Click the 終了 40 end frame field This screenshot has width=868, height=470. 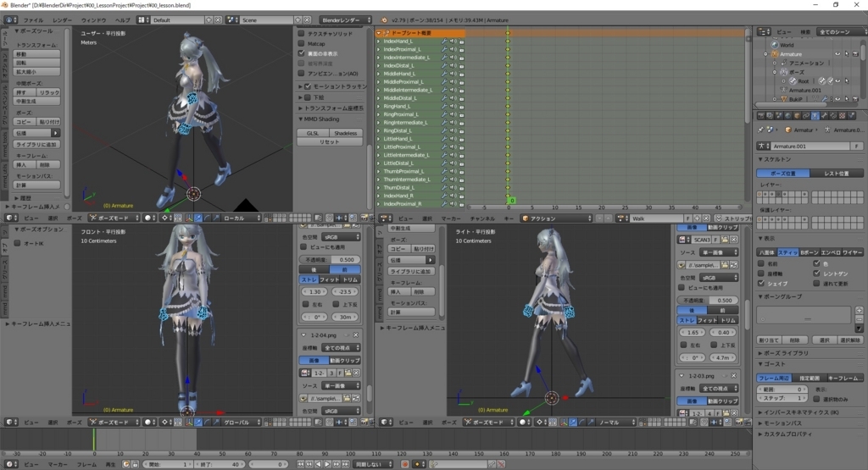point(221,464)
